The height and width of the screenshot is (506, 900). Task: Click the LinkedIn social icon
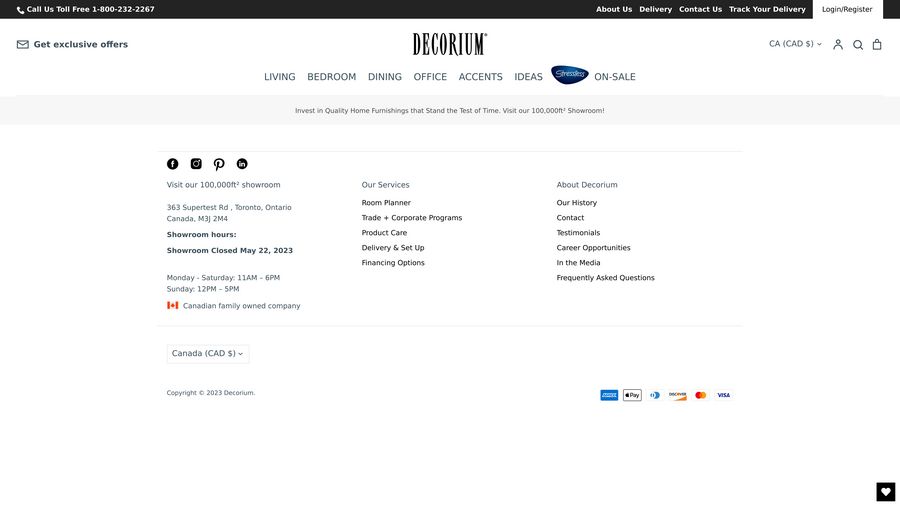click(242, 164)
